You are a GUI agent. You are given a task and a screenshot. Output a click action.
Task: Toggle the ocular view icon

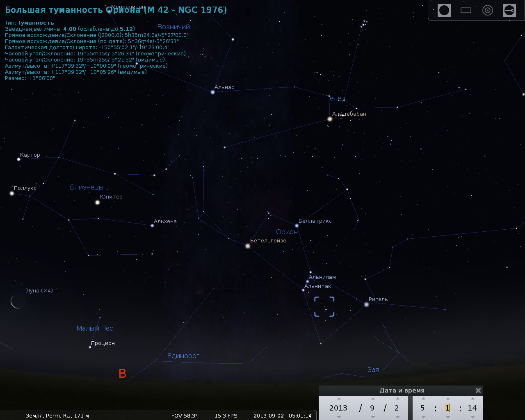(x=444, y=10)
